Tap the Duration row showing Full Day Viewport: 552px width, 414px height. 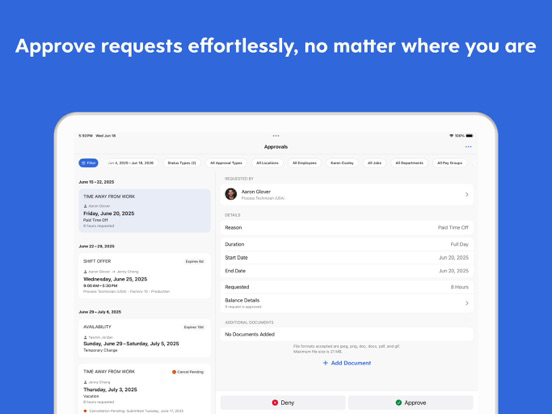click(x=347, y=244)
